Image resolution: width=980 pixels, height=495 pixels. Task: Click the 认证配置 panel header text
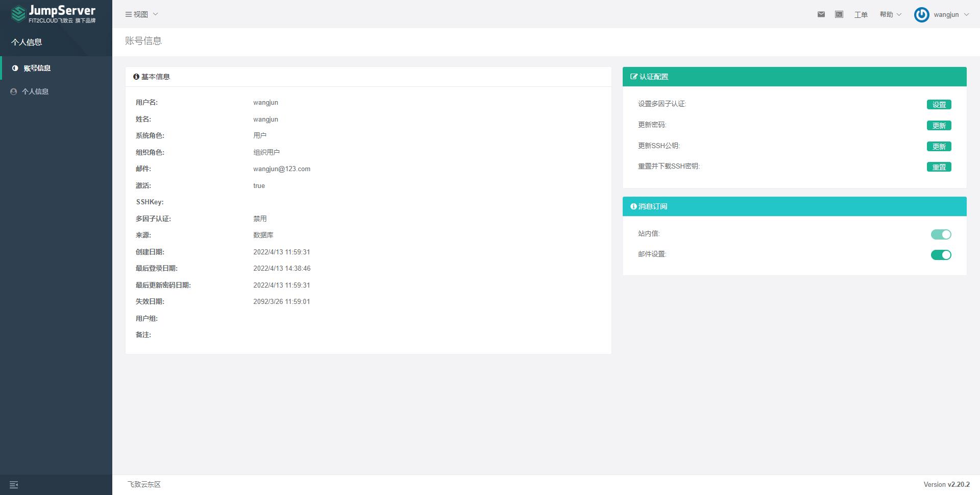[x=654, y=77]
